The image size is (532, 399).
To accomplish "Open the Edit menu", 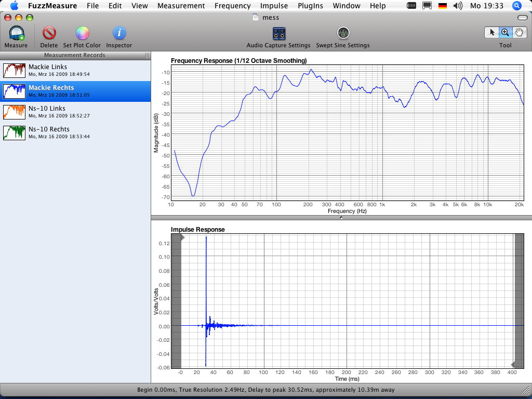I will 115,6.
